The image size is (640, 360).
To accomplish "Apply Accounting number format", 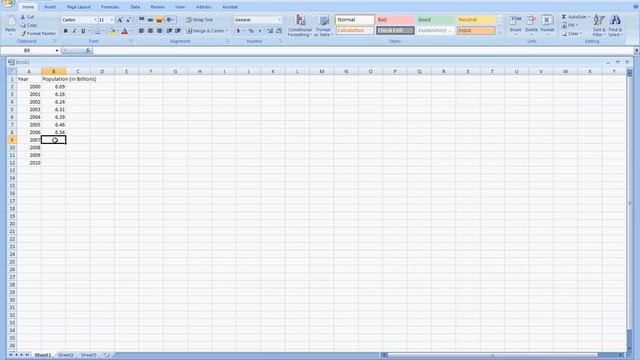I will [238, 31].
